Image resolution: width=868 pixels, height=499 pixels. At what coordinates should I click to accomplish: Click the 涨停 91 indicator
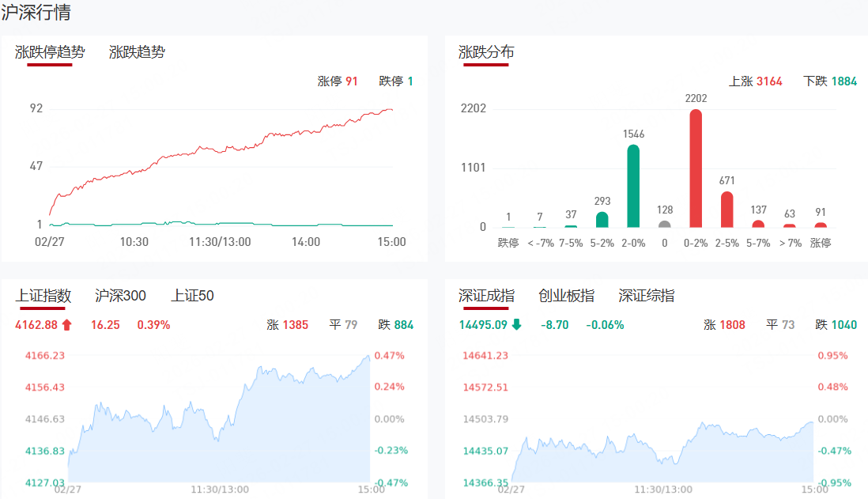tap(338, 81)
